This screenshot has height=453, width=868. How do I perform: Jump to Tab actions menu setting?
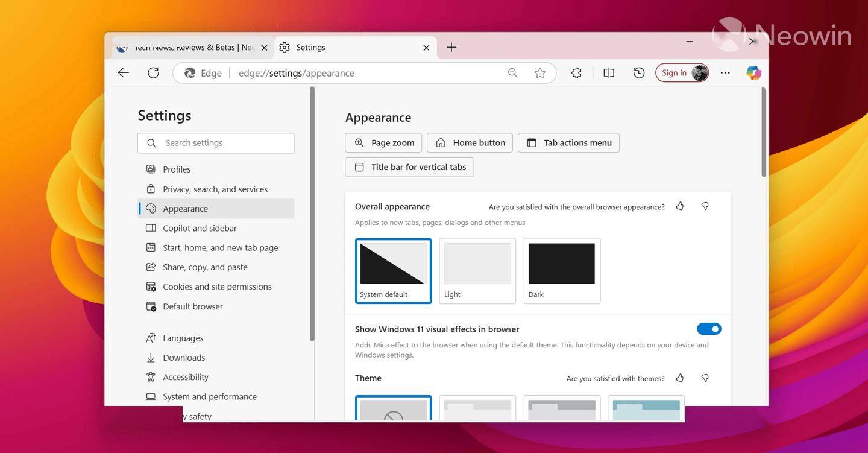click(568, 143)
